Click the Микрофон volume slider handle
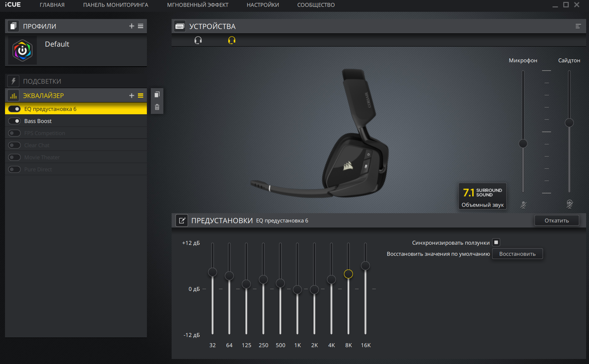The width and height of the screenshot is (589, 364). (523, 144)
